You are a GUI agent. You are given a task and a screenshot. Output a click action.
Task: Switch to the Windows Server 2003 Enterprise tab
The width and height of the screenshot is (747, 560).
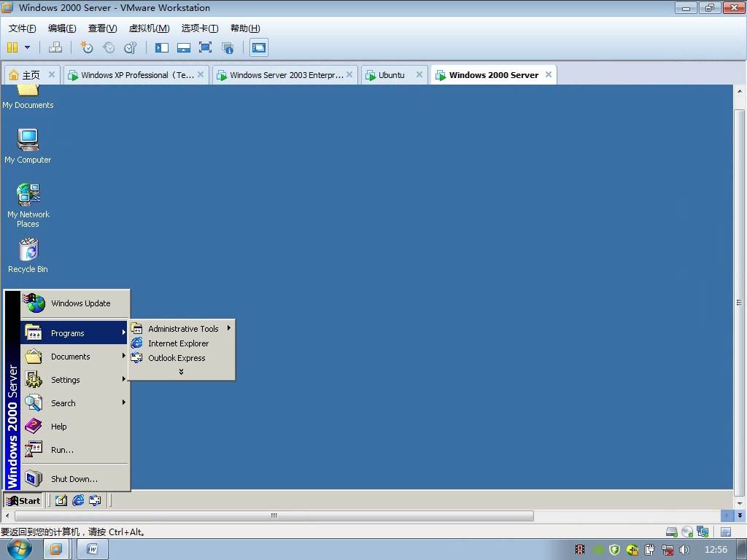tap(285, 75)
